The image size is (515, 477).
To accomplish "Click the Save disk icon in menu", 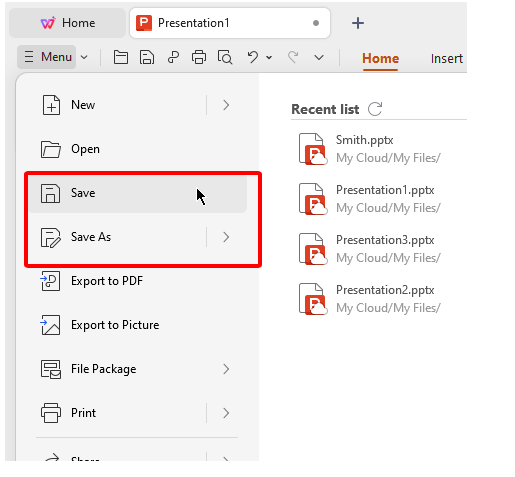I will 51,193.
